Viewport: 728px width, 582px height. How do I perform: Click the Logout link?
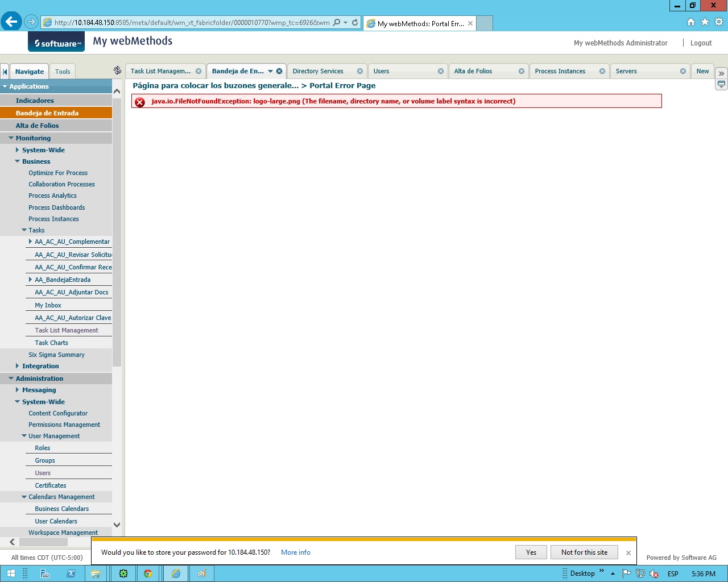701,43
